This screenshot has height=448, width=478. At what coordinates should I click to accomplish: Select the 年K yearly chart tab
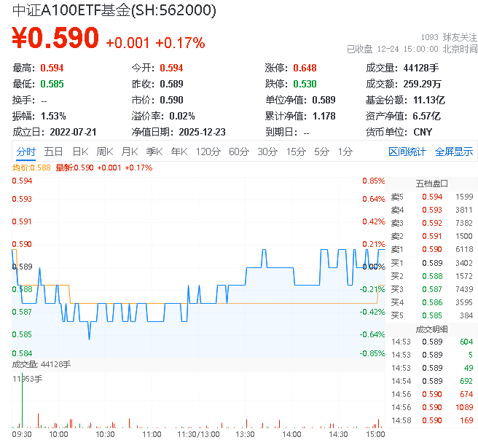click(x=179, y=152)
